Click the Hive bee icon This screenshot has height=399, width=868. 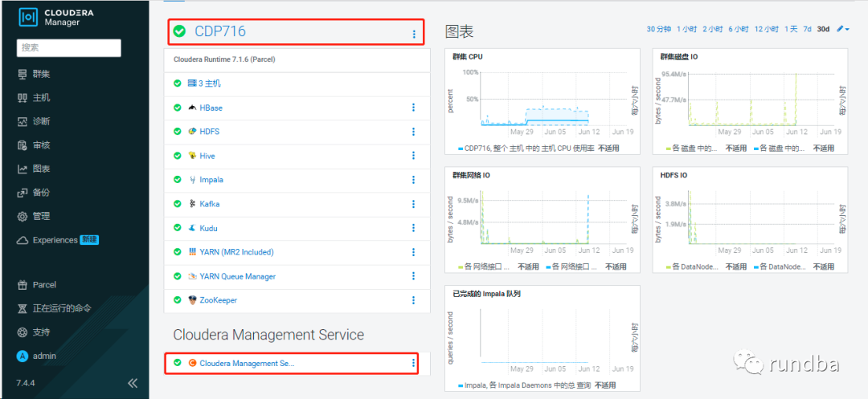coord(192,156)
